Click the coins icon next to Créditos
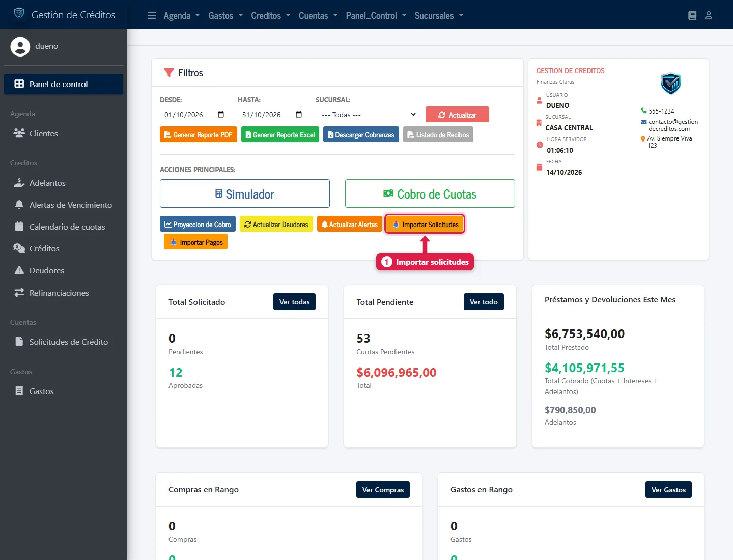Screen dimensions: 733x560 click(x=19, y=248)
